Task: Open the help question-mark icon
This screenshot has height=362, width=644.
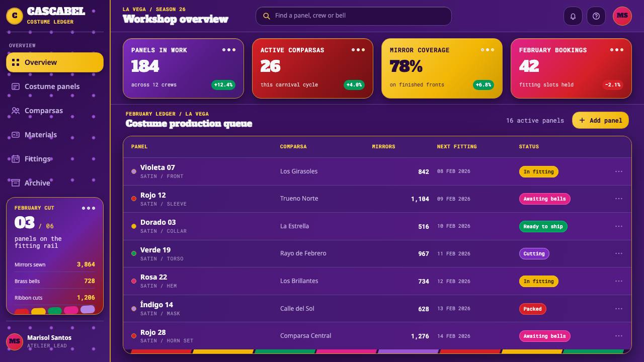Action: pos(596,16)
